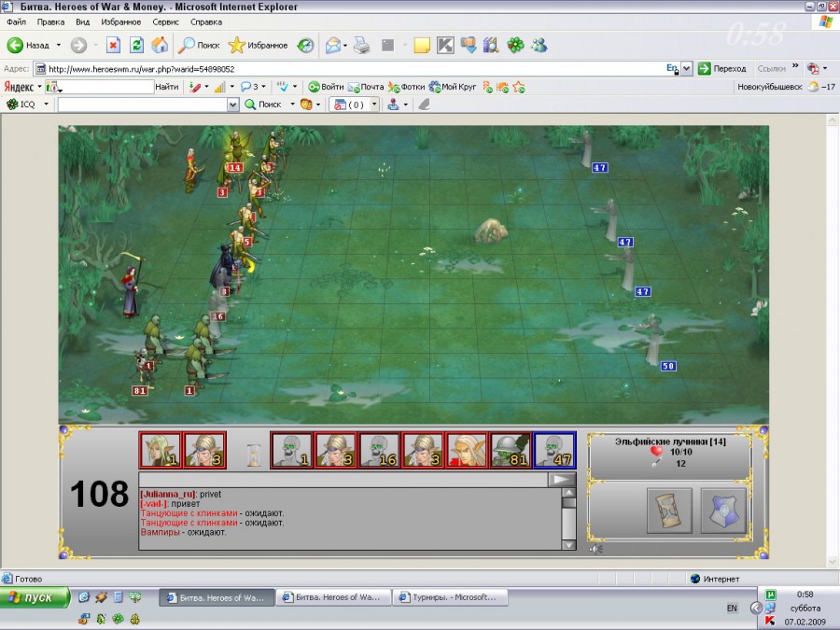Click the Войти login button
840x630 pixels.
tap(326, 87)
